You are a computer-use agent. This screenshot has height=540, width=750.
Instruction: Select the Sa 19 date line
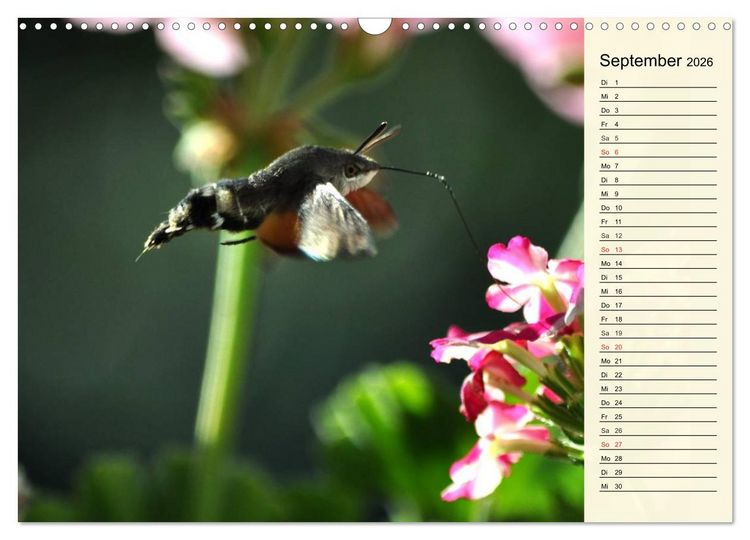click(x=658, y=333)
